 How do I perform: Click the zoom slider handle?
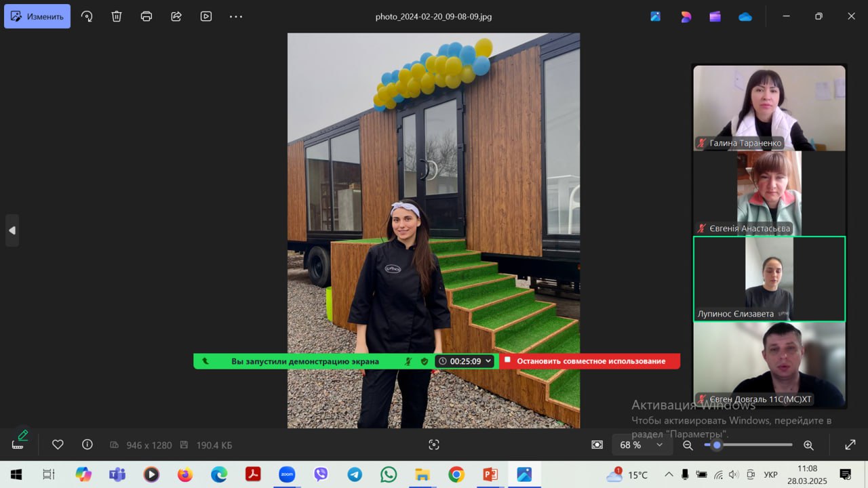pos(717,445)
